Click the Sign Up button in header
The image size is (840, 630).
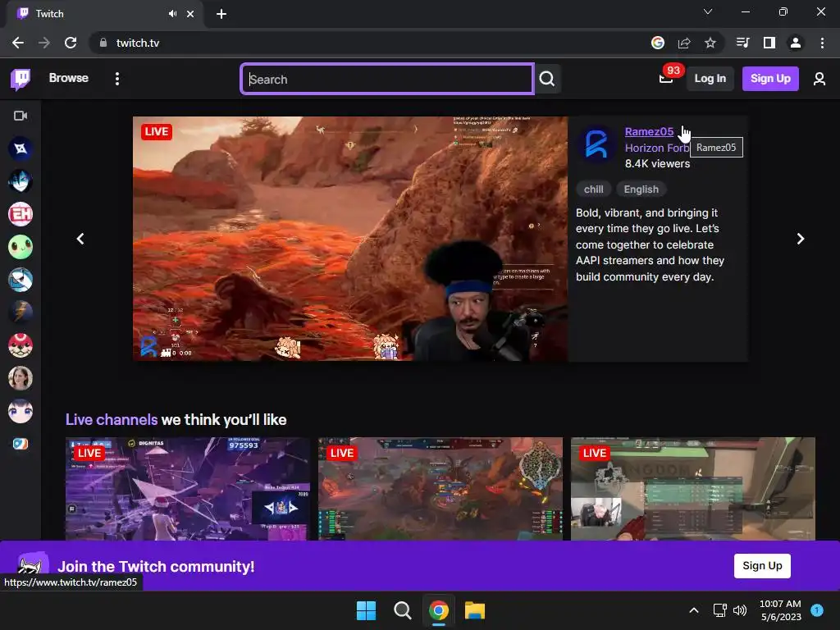click(x=770, y=79)
